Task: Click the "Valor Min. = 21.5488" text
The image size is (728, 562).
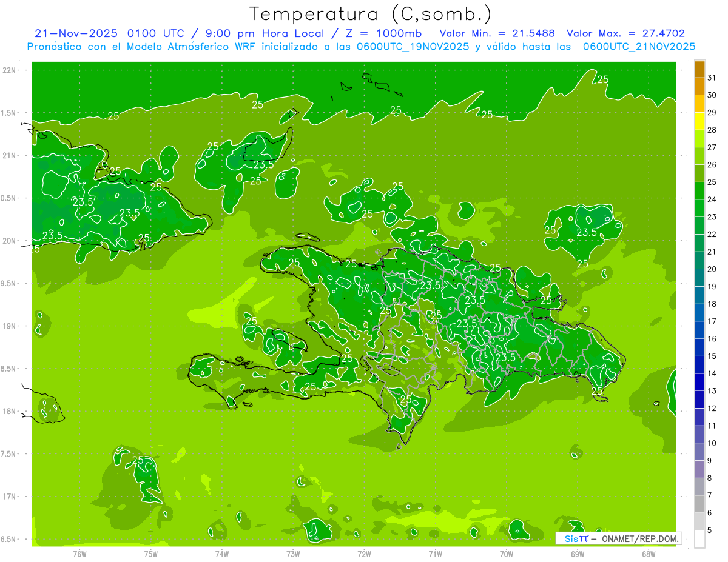Action: [x=497, y=33]
